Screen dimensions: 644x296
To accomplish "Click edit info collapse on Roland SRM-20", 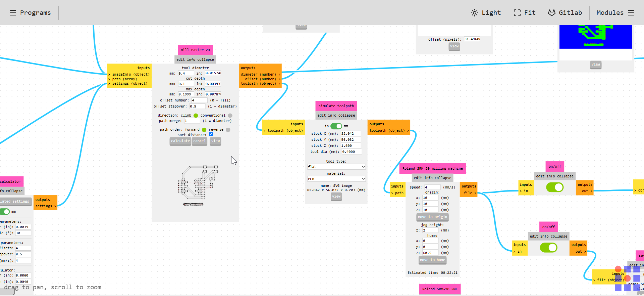I will click(432, 178).
